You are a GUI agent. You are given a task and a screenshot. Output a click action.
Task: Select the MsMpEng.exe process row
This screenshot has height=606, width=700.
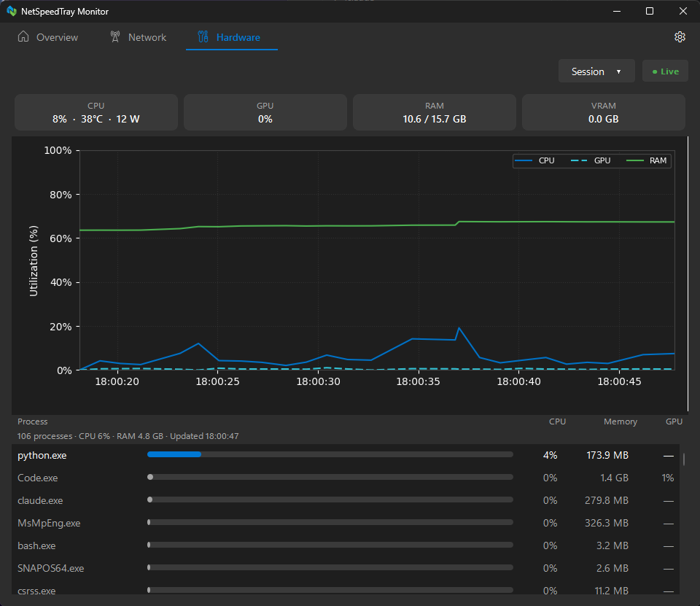pyautogui.click(x=346, y=523)
